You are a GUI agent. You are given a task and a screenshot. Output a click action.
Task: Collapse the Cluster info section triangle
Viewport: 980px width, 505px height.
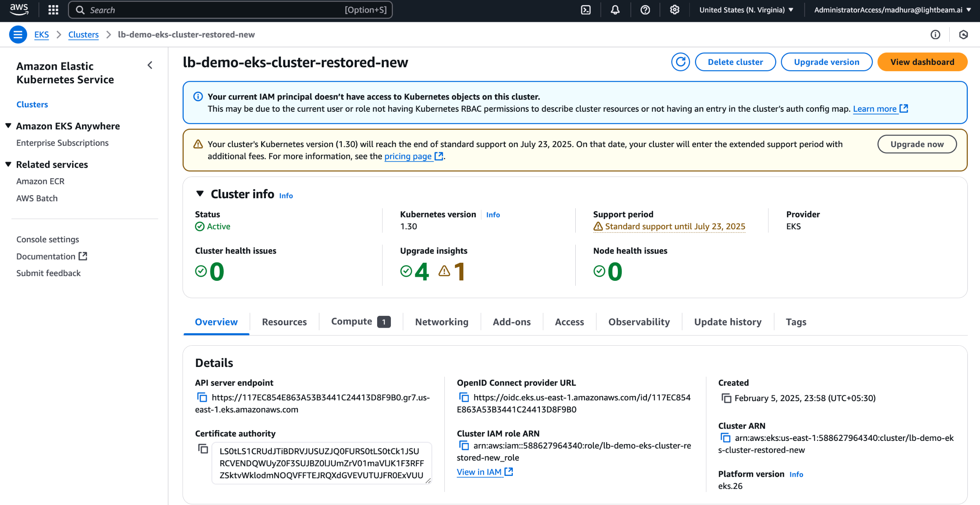click(x=200, y=194)
